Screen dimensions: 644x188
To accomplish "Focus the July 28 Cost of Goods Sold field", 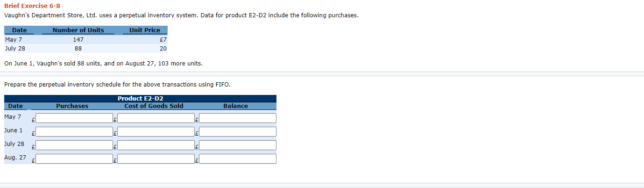I will [156, 145].
